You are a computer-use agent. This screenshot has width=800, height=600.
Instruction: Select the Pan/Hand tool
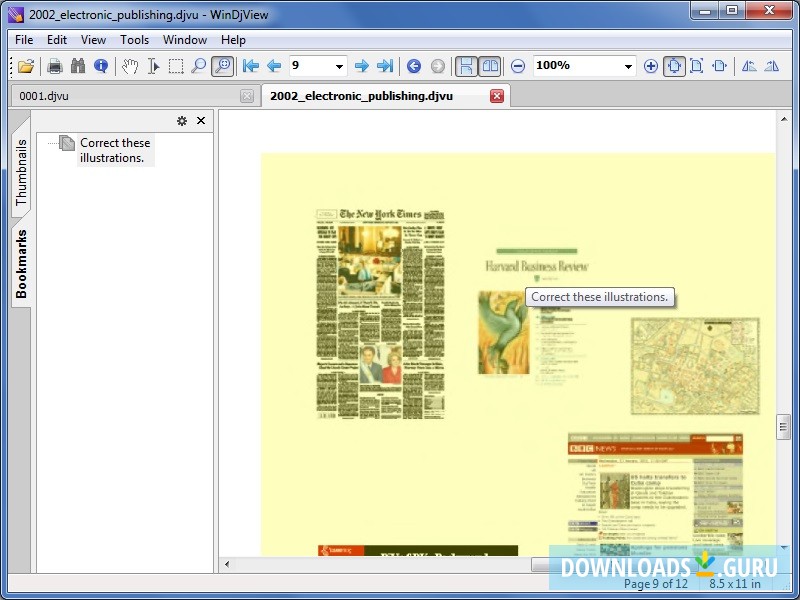130,65
